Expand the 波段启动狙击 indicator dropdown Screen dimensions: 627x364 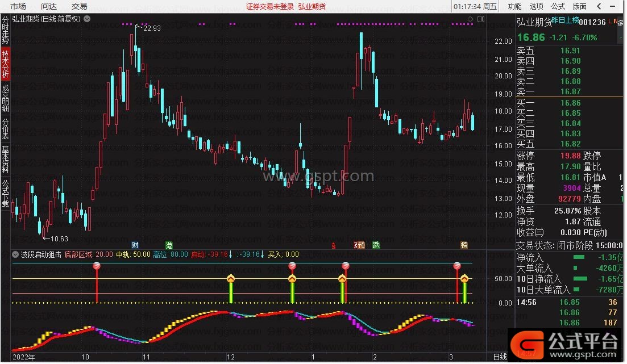coord(15,254)
